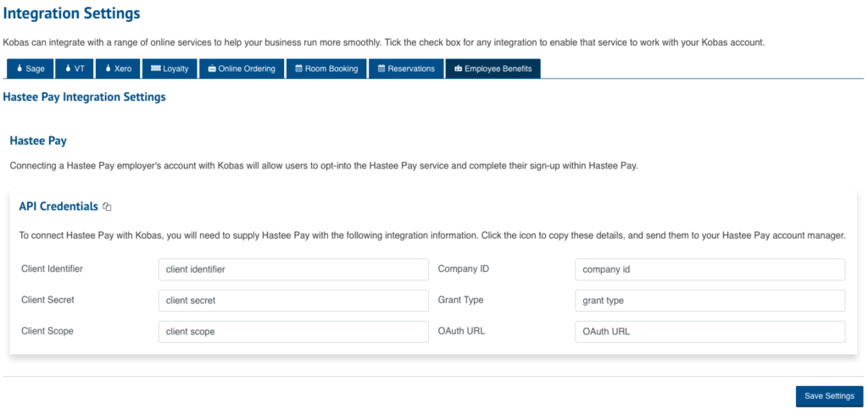Select the Client Scope text box
Viewport: 868px width, 409px height.
pos(293,331)
